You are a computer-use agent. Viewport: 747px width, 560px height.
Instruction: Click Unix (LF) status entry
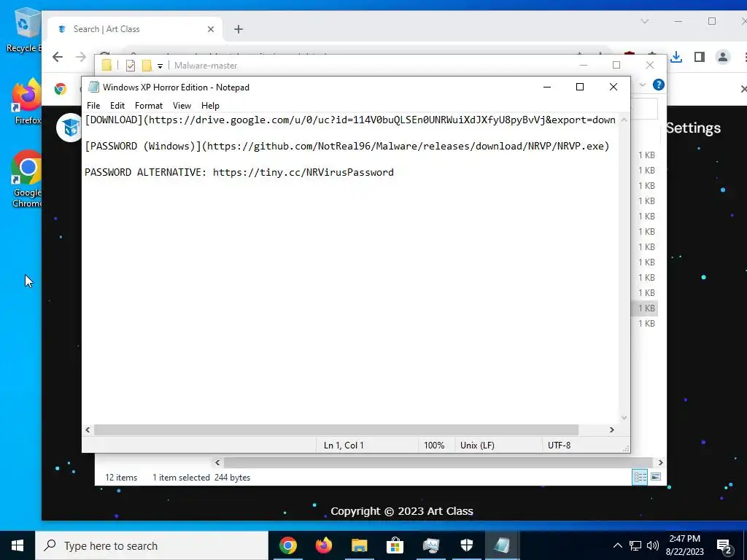tap(477, 446)
